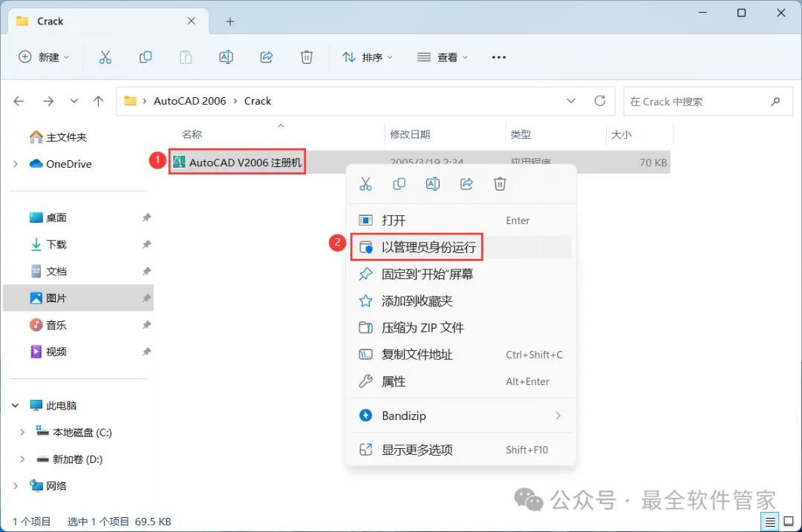Viewport: 802px width, 532px height.
Task: Select 添加到收藏夹 menu item
Action: [x=461, y=301]
